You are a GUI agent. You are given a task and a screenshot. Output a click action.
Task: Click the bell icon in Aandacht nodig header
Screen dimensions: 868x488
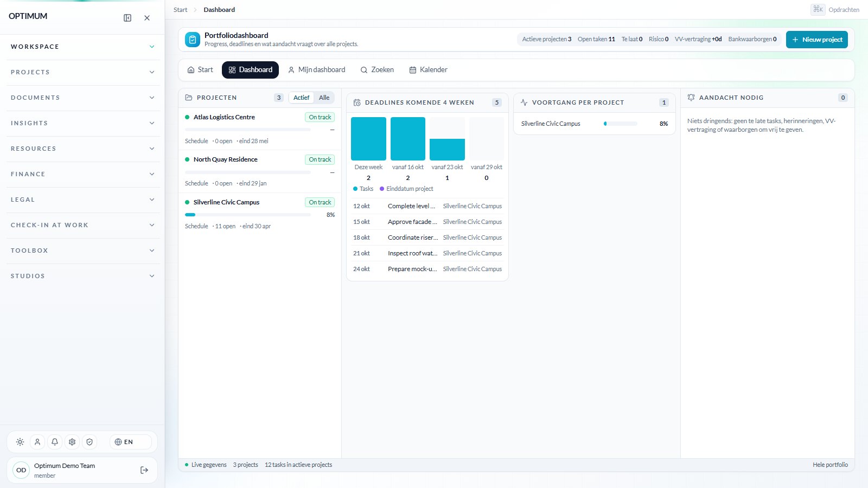(691, 98)
